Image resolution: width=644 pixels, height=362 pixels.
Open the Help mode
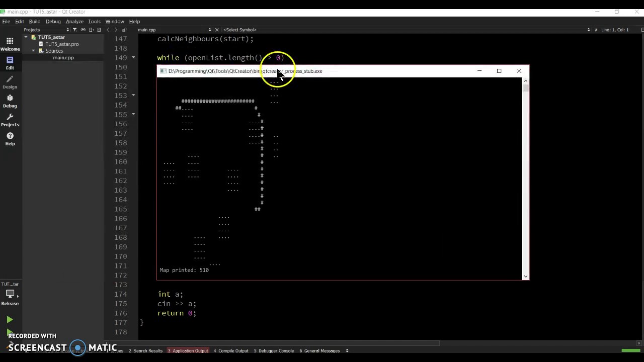click(x=10, y=139)
